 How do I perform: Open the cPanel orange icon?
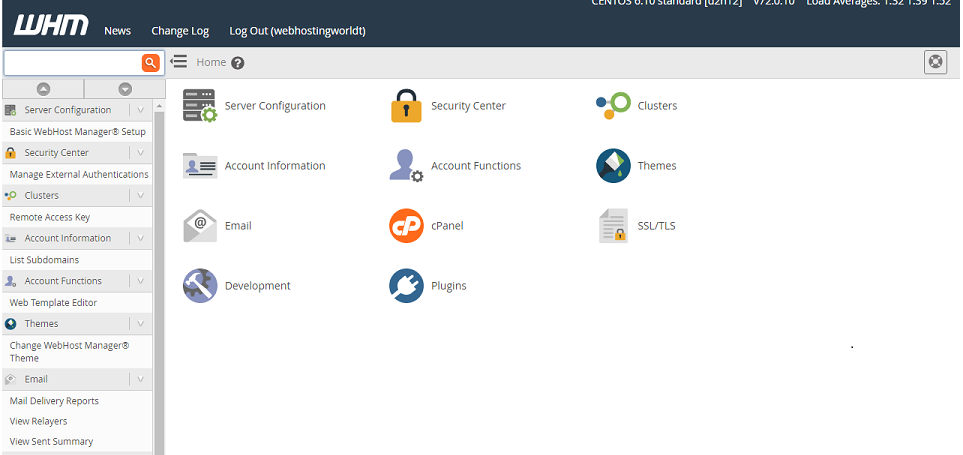(x=405, y=226)
